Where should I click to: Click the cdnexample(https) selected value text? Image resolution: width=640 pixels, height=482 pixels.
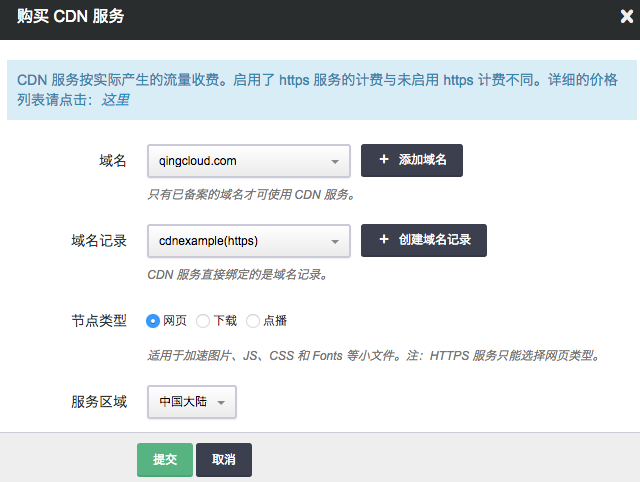[x=209, y=240]
